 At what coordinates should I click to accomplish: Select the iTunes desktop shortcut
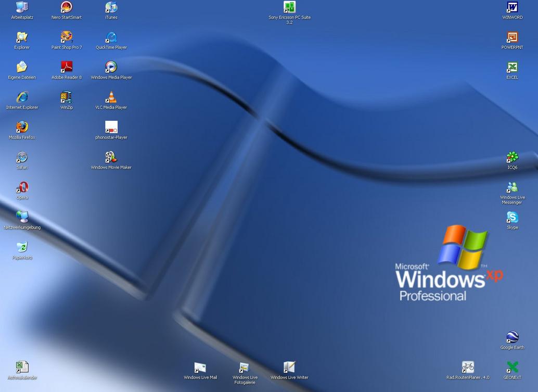[111, 7]
